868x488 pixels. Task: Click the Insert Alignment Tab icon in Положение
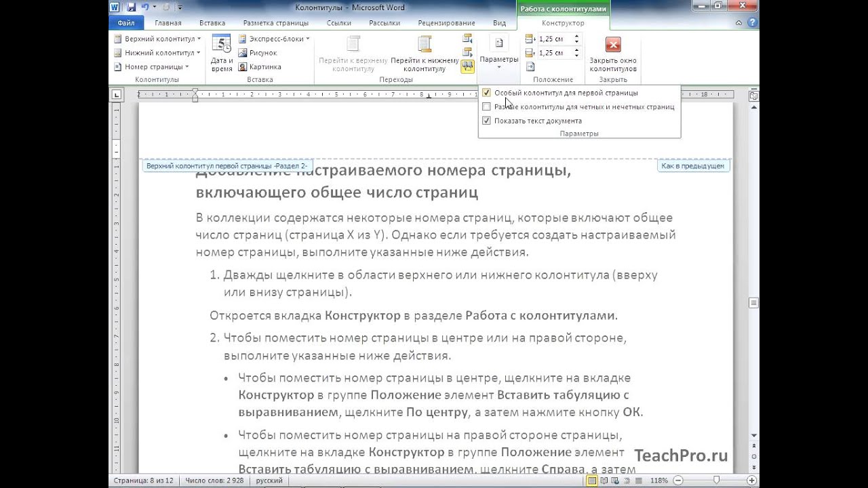coord(530,66)
